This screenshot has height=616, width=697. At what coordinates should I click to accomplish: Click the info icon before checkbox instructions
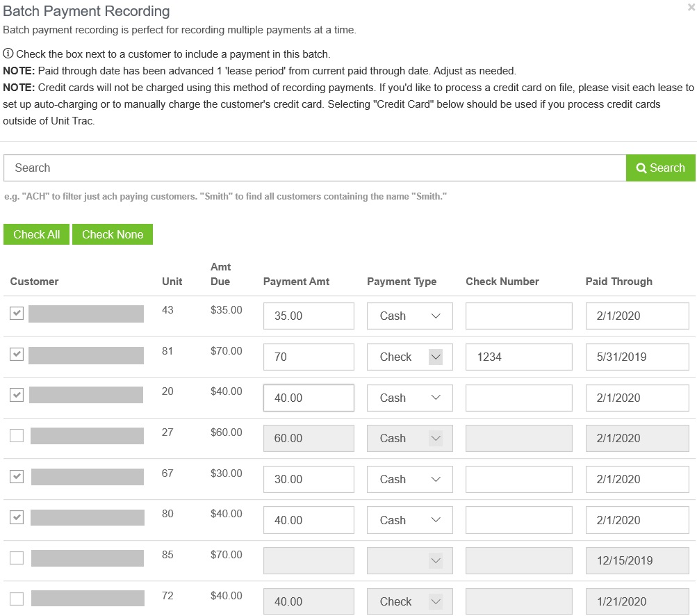[x=8, y=55]
